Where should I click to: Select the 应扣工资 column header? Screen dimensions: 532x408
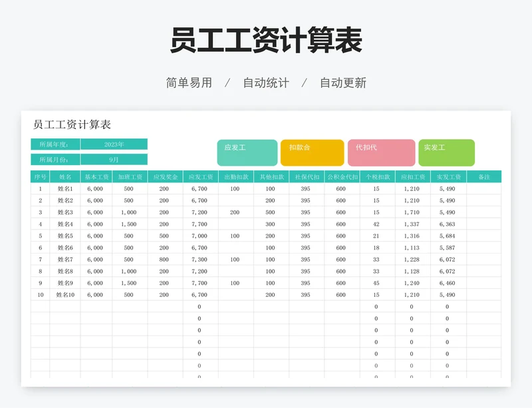(x=413, y=176)
